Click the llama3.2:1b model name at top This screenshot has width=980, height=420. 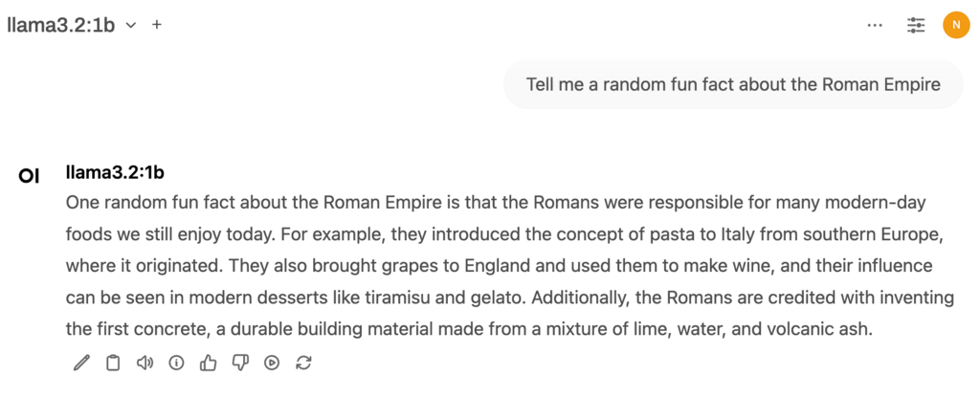[x=61, y=26]
